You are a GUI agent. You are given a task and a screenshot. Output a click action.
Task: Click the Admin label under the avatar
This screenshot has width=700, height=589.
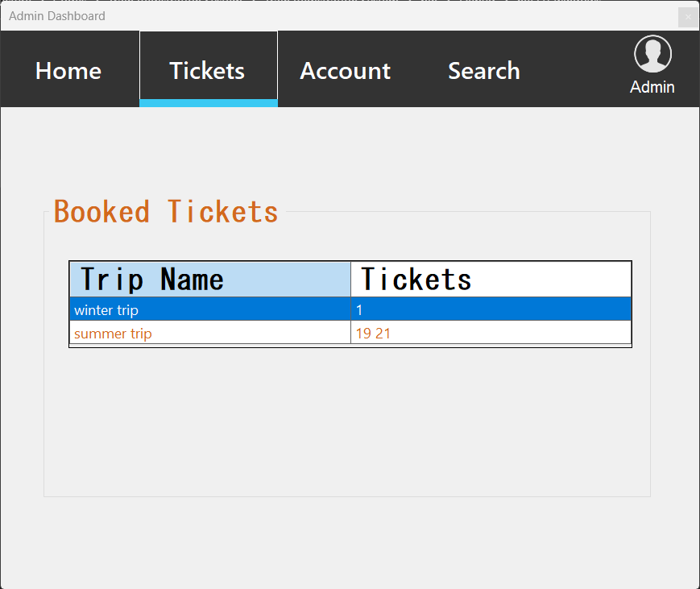[x=652, y=87]
